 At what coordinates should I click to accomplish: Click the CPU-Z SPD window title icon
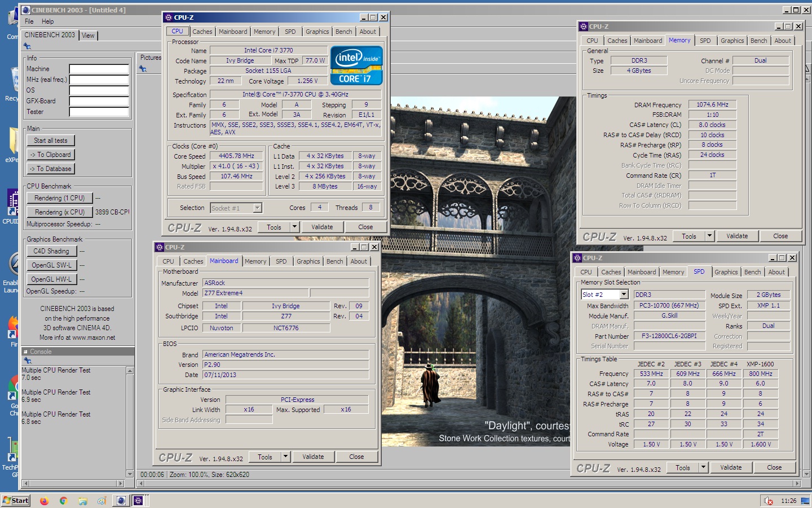pyautogui.click(x=577, y=258)
